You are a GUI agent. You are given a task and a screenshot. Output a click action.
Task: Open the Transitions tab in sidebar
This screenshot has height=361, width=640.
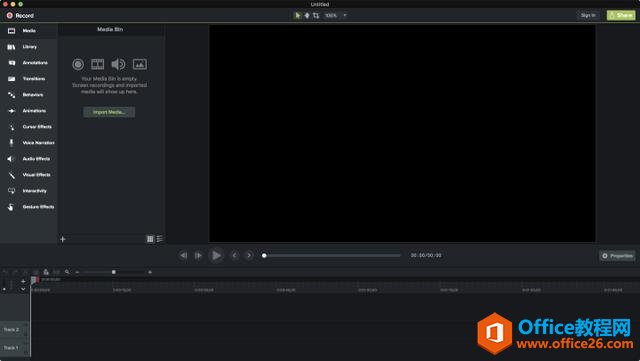(28, 79)
